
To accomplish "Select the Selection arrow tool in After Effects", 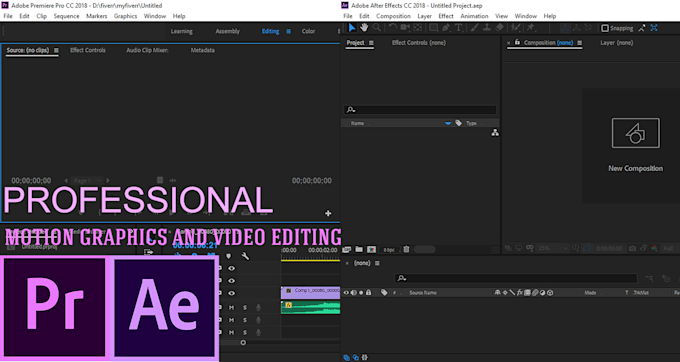I will pos(352,28).
